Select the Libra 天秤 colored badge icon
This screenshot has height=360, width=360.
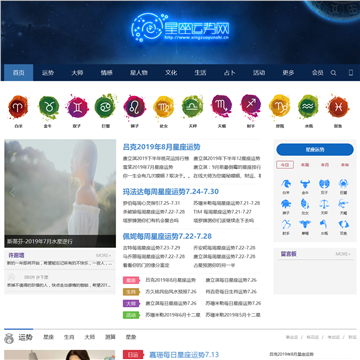pyautogui.click(x=192, y=107)
